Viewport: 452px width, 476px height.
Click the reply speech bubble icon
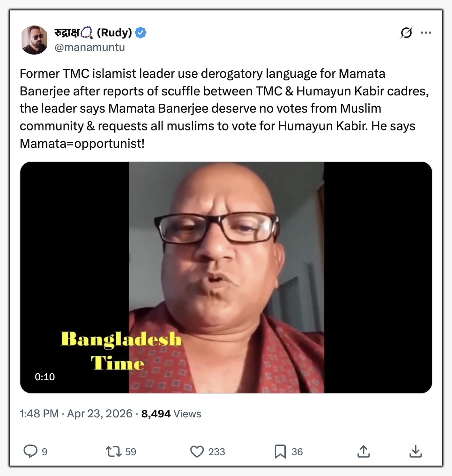[x=30, y=451]
